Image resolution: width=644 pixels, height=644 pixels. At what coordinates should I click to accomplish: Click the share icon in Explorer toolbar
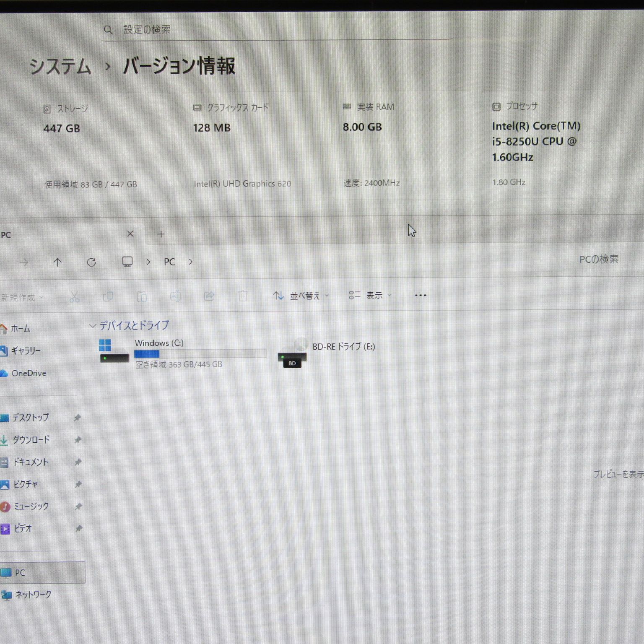tap(209, 296)
